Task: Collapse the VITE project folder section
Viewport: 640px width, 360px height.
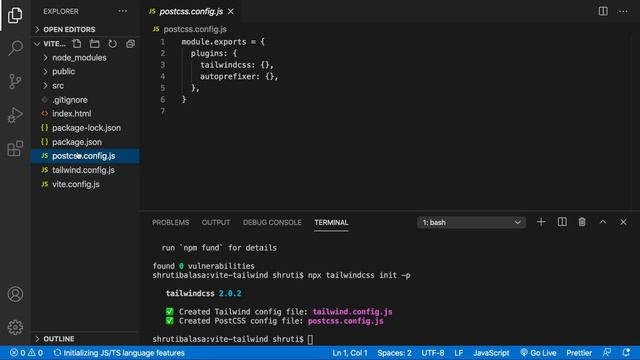Action: (x=51, y=44)
